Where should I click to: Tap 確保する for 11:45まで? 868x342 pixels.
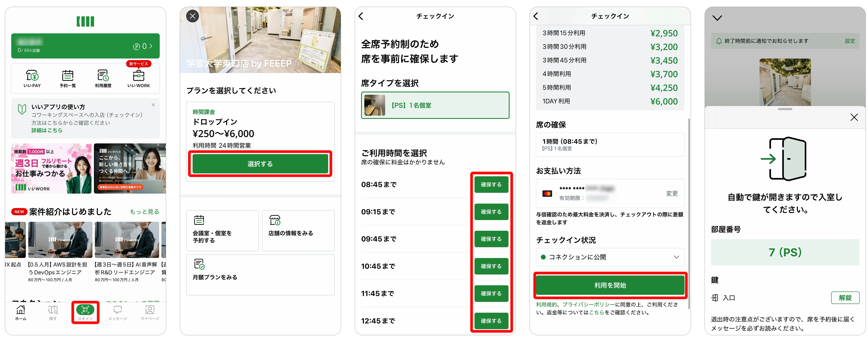point(491,294)
